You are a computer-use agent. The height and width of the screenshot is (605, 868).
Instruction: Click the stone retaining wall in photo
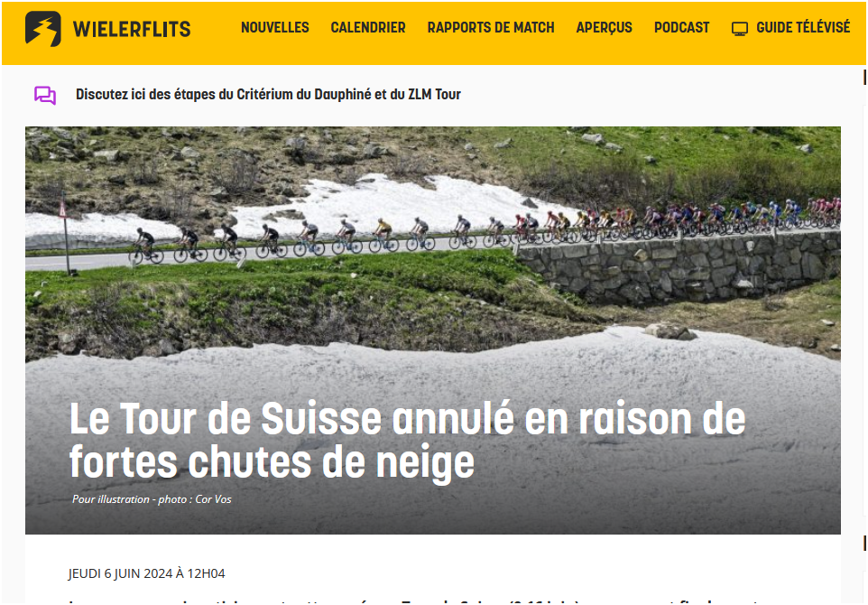pyautogui.click(x=679, y=268)
